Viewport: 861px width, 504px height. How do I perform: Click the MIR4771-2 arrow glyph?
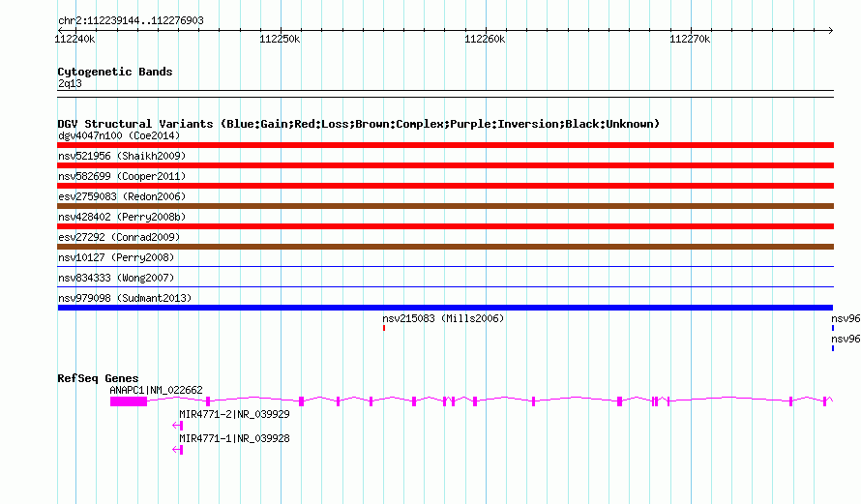(x=177, y=426)
